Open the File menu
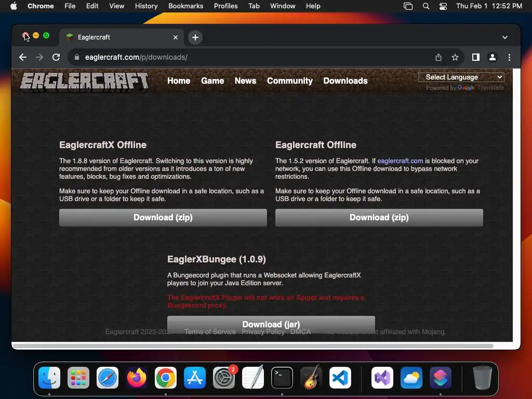Screen dimensions: 532x399 click(70, 6)
